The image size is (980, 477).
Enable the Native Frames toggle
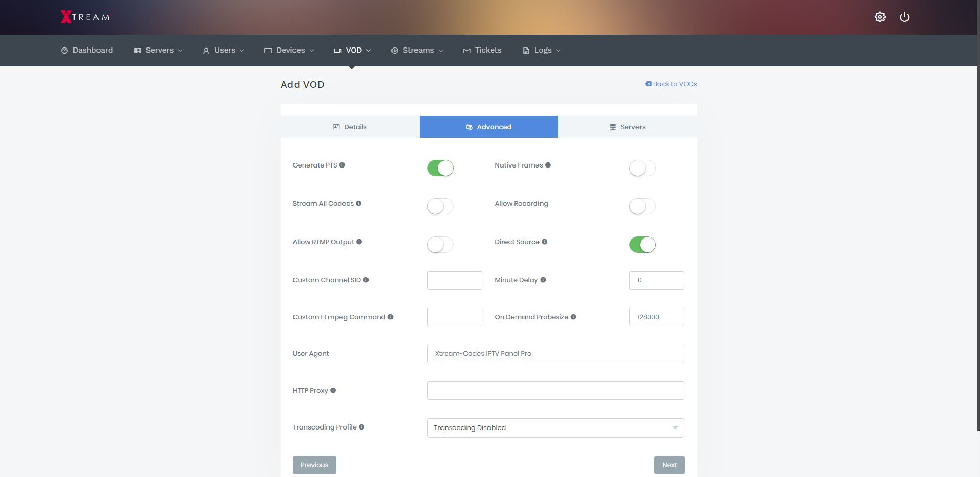643,168
